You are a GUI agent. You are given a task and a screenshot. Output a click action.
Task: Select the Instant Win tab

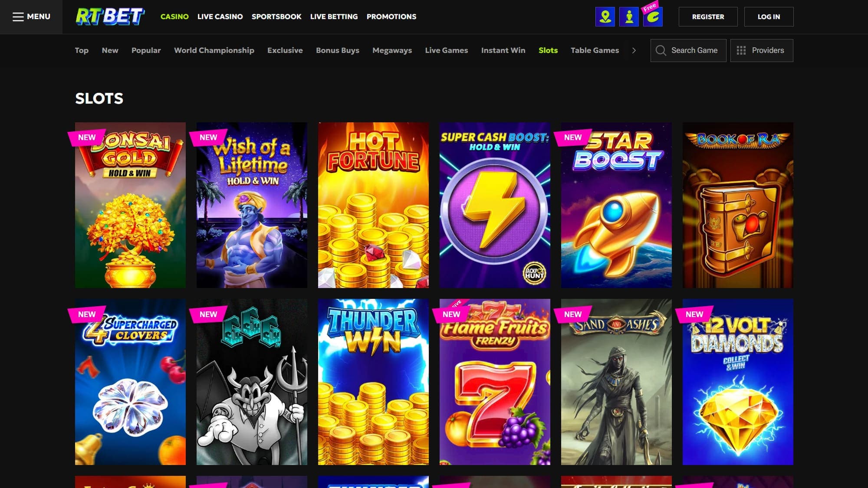click(503, 50)
